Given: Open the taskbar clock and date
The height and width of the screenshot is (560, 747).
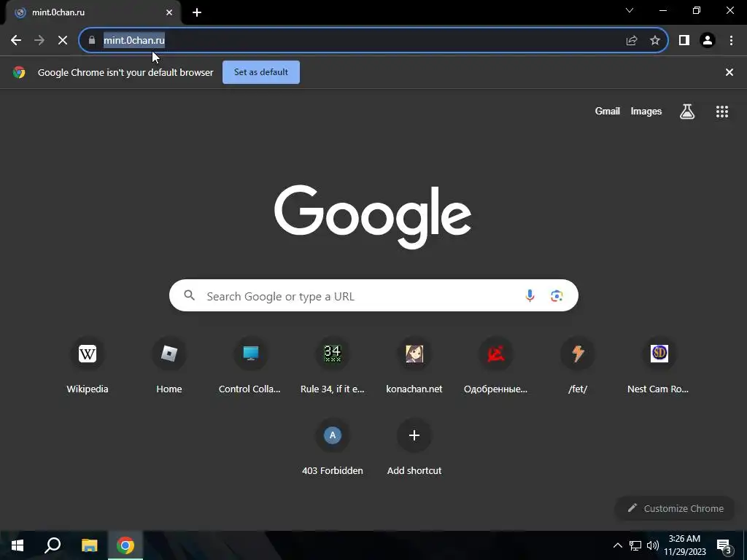Looking at the screenshot, I should click(x=684, y=545).
